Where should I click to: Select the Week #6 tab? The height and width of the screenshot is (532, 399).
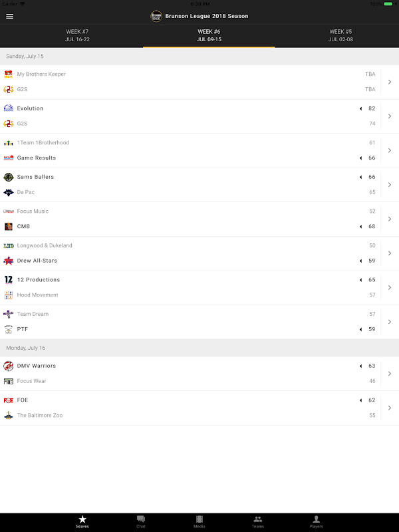[209, 35]
